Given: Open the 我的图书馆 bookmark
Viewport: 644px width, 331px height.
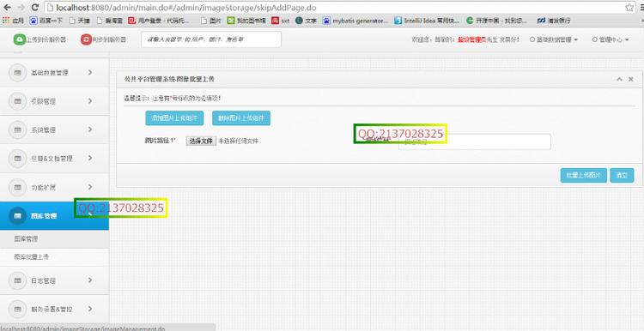Looking at the screenshot, I should click(246, 20).
